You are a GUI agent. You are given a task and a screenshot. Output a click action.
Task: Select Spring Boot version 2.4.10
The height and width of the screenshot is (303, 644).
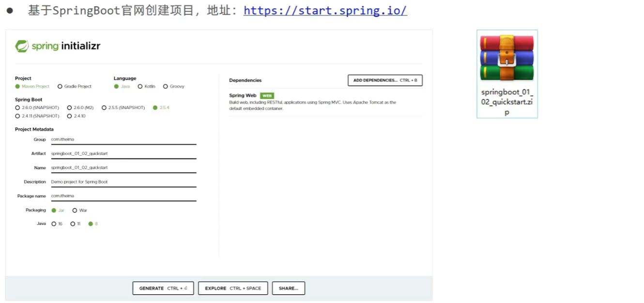[x=69, y=116]
